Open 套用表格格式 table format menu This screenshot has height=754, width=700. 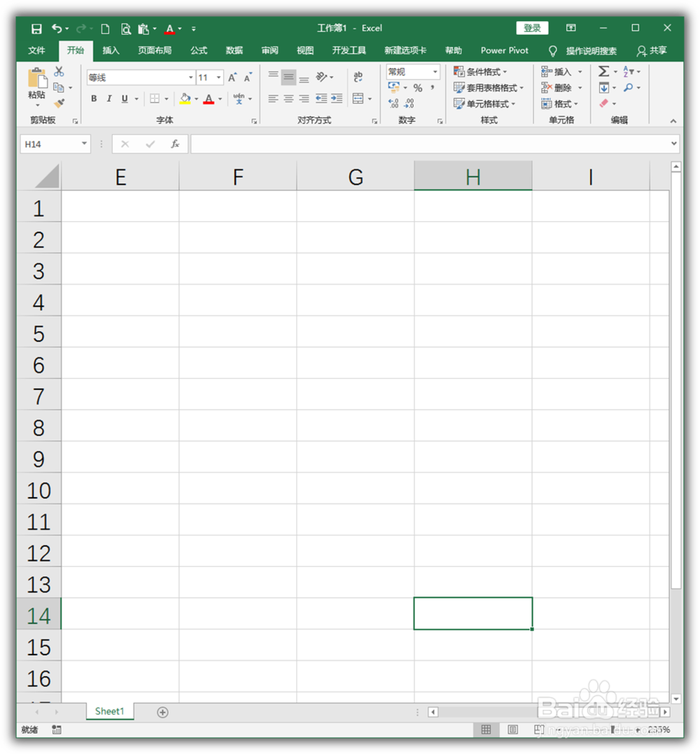tap(489, 88)
